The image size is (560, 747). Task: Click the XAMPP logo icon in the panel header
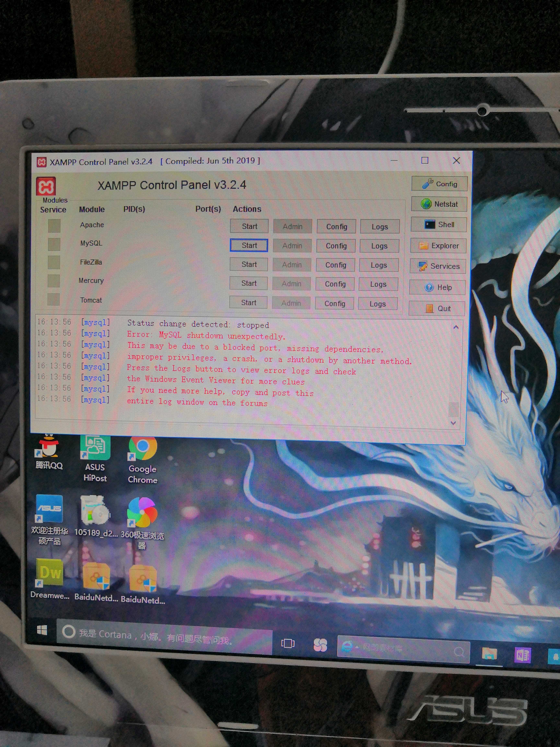click(46, 186)
